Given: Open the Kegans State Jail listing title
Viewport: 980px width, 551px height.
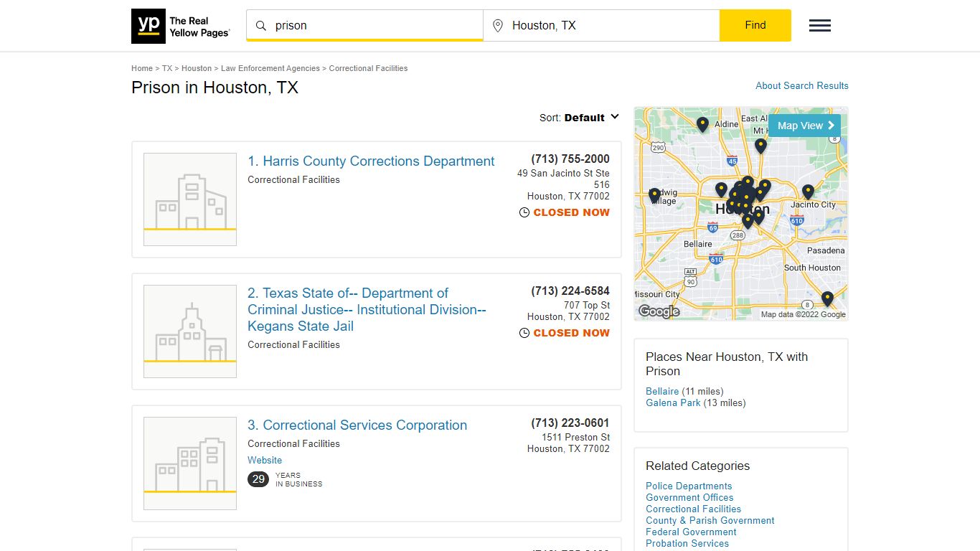Looking at the screenshot, I should [367, 309].
